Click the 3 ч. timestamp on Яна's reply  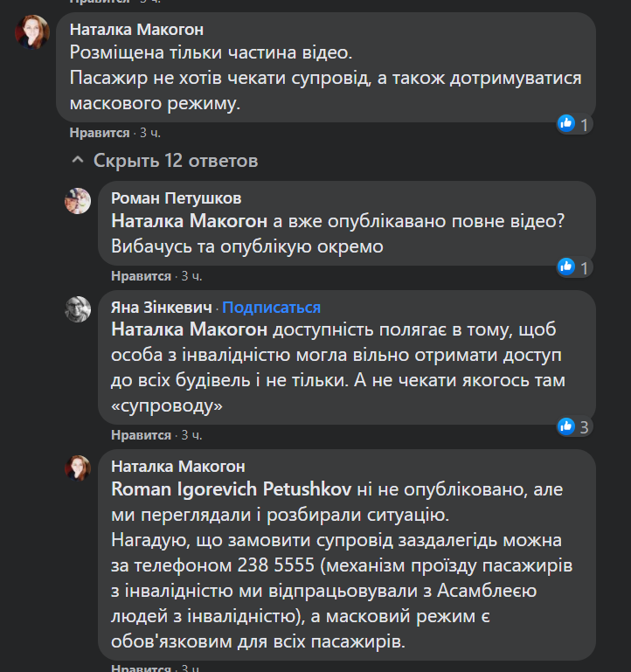coord(191,435)
